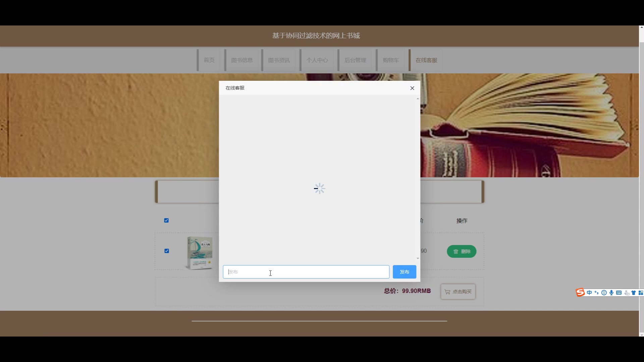Image resolution: width=644 pixels, height=362 pixels.
Task: Click the blue 发布 send button
Action: 405,272
